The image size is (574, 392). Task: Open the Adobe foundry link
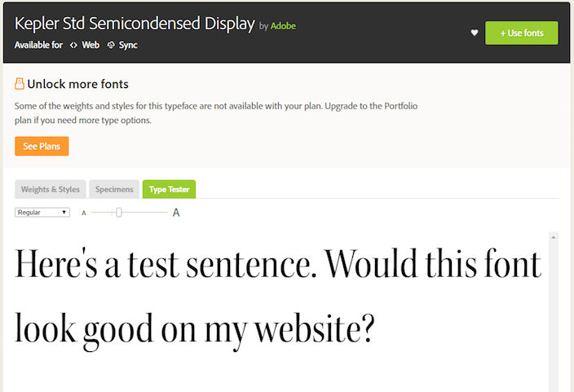coord(284,26)
